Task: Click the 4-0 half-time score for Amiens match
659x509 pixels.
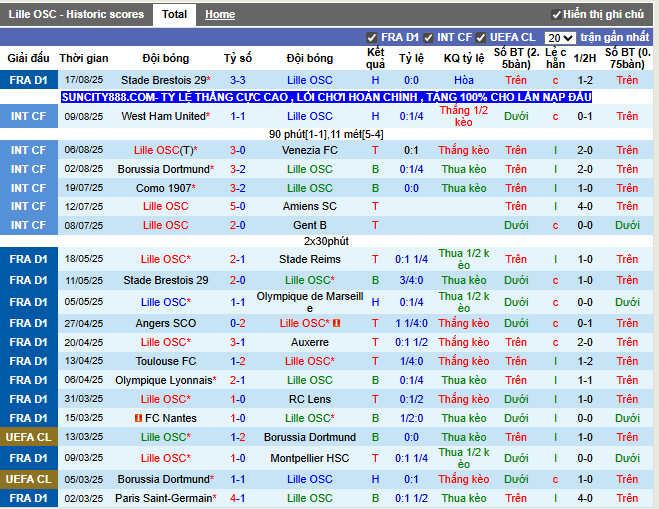Action: tap(585, 206)
